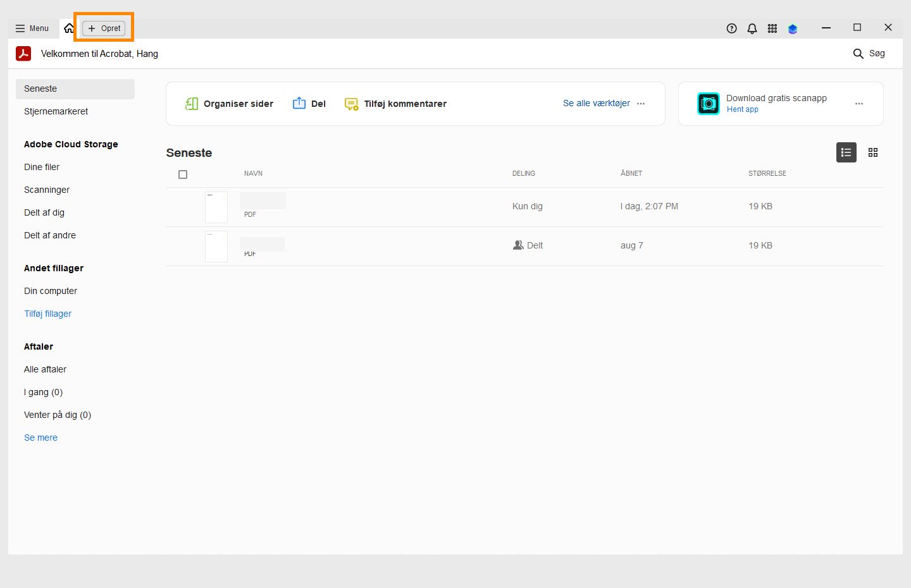
Task: Sort by the ÅBNET column header
Action: [631, 173]
